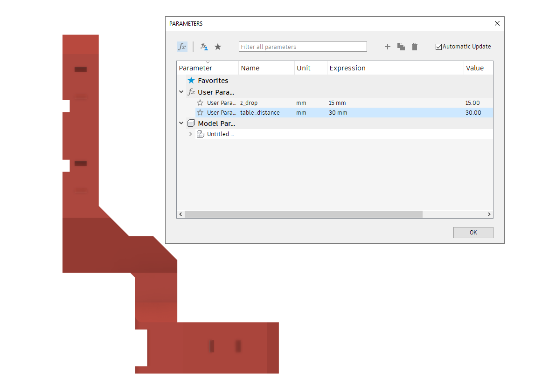Image resolution: width=549 pixels, height=392 pixels.
Task: Click the favorites star filter icon
Action: click(218, 47)
